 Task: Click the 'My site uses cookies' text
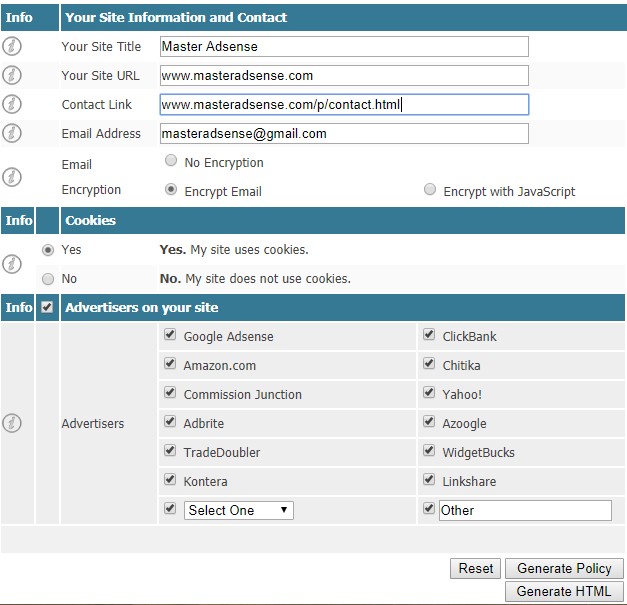(x=249, y=250)
